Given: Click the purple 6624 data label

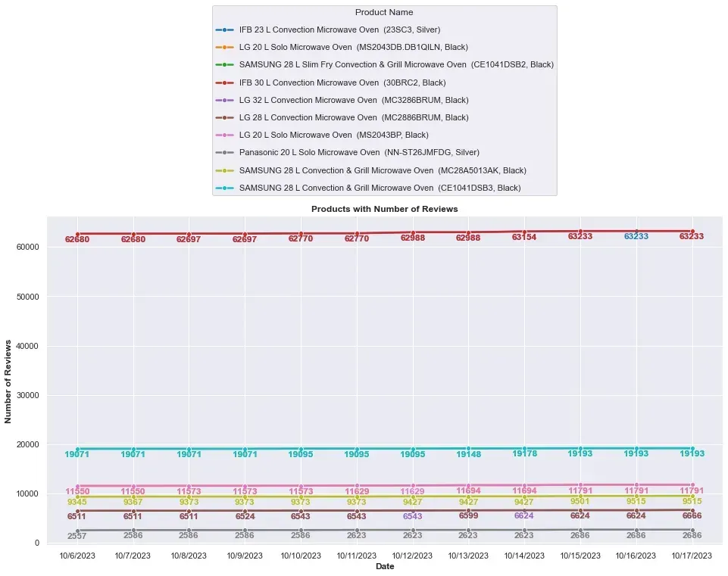Looking at the screenshot, I should [x=524, y=515].
